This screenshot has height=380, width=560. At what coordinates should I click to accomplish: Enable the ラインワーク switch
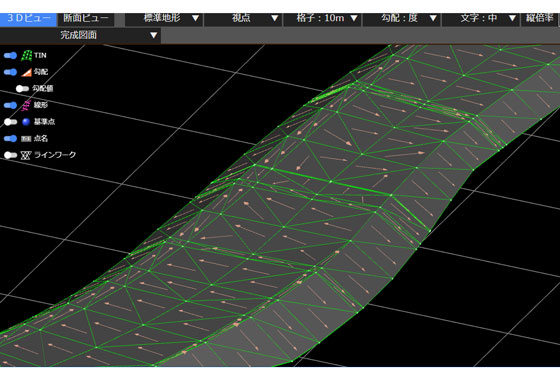10,155
